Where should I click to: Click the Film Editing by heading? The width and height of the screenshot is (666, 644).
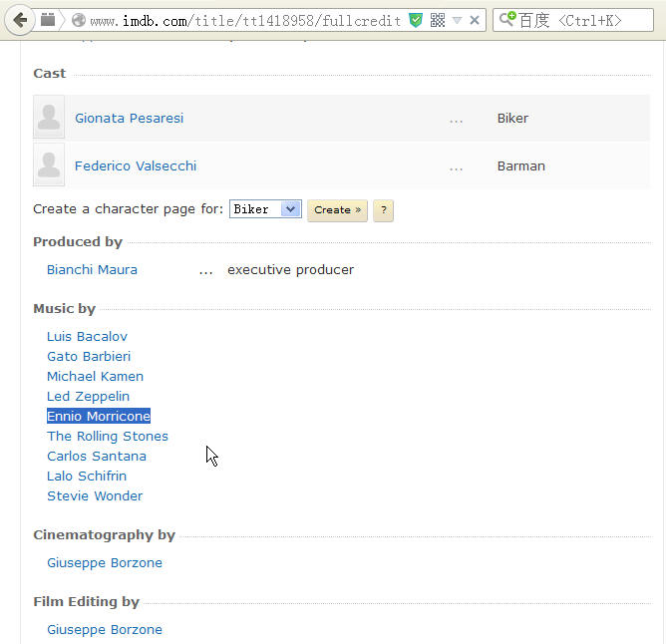(x=86, y=601)
